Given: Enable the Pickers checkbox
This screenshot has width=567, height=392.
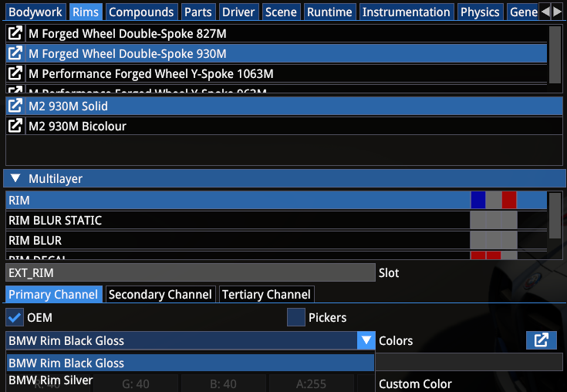Looking at the screenshot, I should 295,317.
